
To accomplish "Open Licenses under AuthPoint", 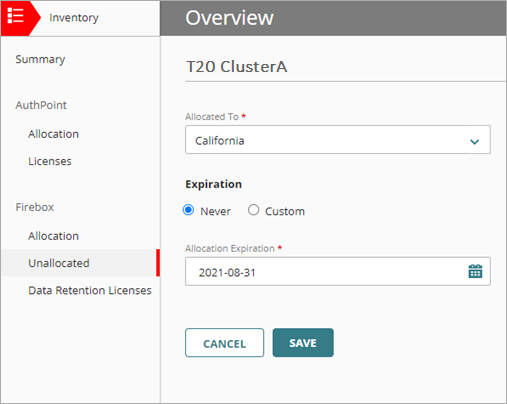I will pyautogui.click(x=50, y=161).
